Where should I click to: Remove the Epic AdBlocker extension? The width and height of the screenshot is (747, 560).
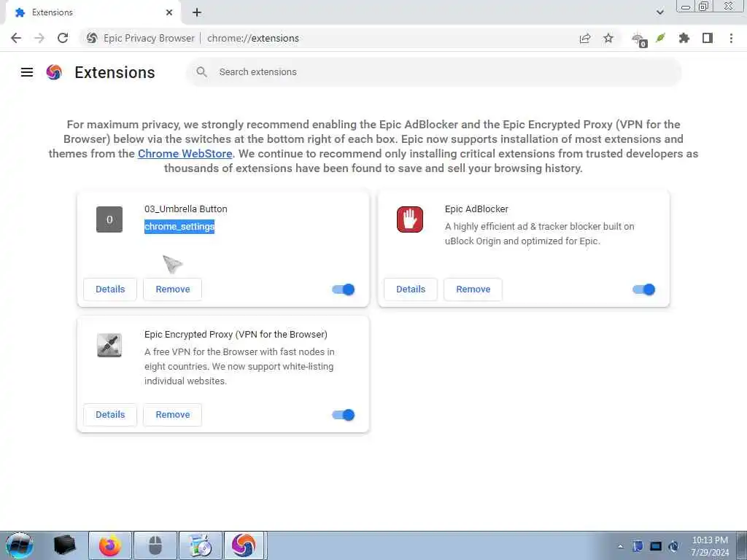coord(473,289)
